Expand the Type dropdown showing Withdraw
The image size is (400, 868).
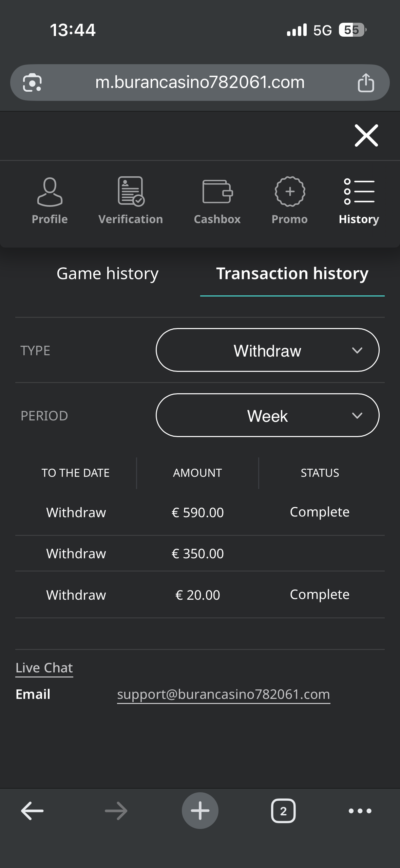267,350
